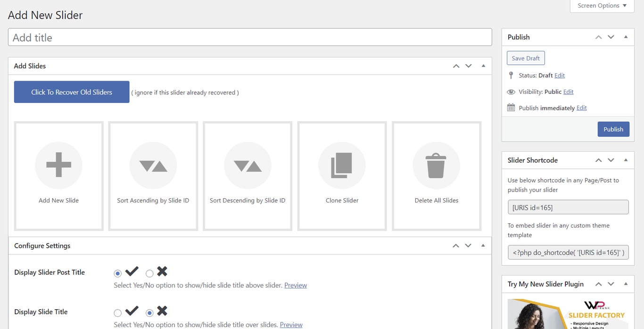The image size is (644, 329).
Task: Move Publish panel up with chevron arrow
Action: [x=598, y=37]
